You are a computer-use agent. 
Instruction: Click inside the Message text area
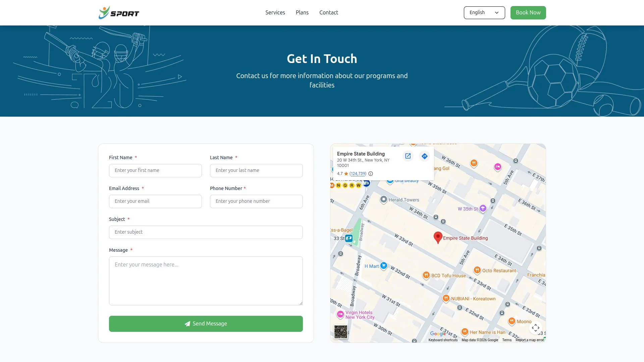coord(206,281)
